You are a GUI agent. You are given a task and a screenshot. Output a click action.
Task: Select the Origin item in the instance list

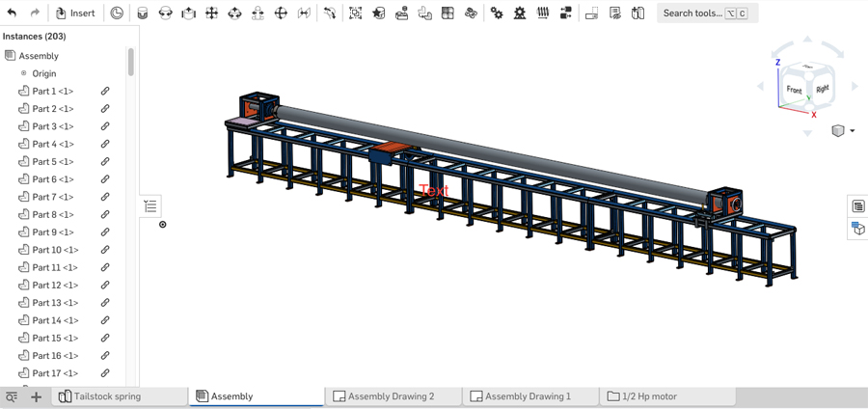[x=44, y=73]
